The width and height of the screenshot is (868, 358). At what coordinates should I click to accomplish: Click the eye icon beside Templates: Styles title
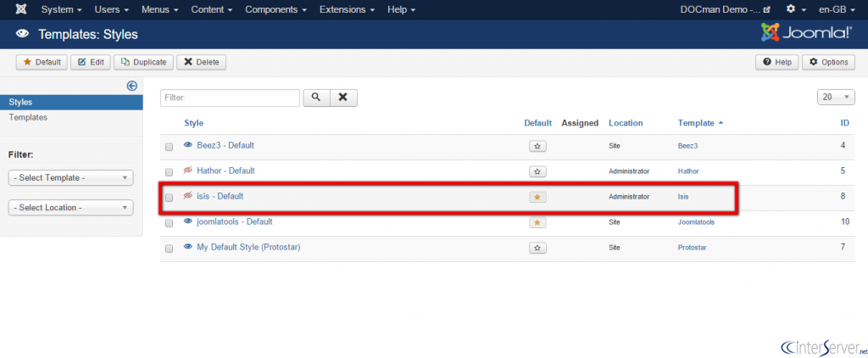tap(22, 35)
